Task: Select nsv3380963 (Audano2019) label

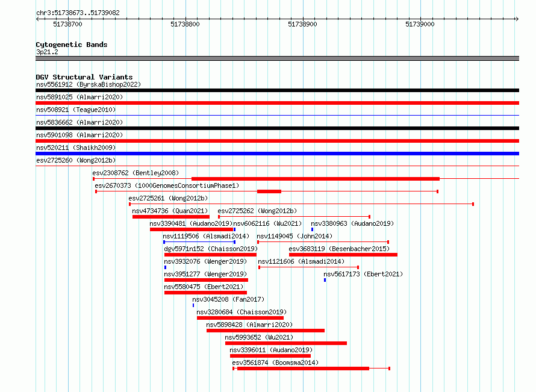Action: (352, 223)
